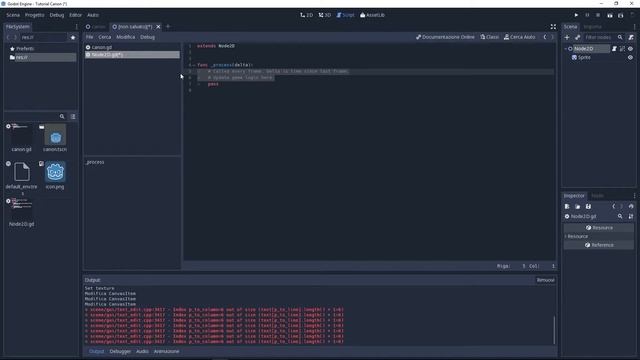The height and width of the screenshot is (360, 640).
Task: Stop the running scene
Action: click(598, 15)
